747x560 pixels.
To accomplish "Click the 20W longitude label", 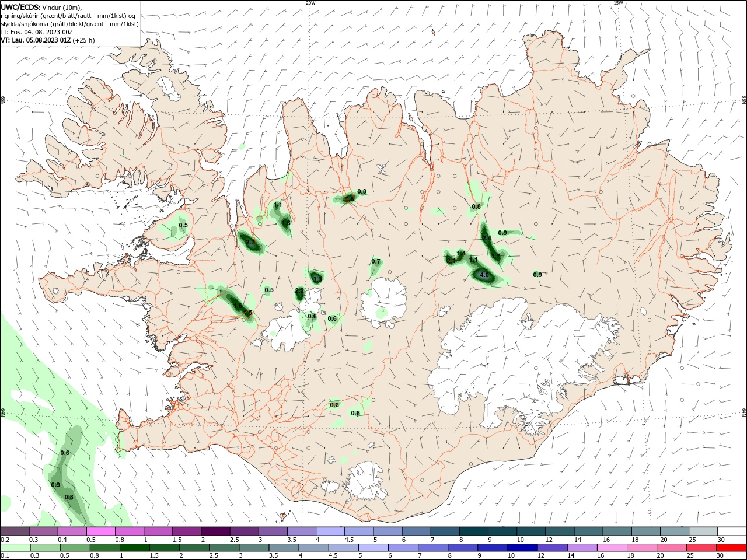I will click(x=310, y=3).
